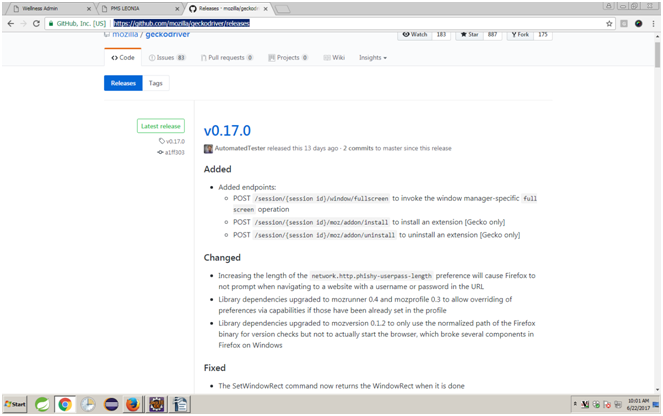This screenshot has width=663, height=416.
Task: Select the Releases button
Action: (x=123, y=83)
